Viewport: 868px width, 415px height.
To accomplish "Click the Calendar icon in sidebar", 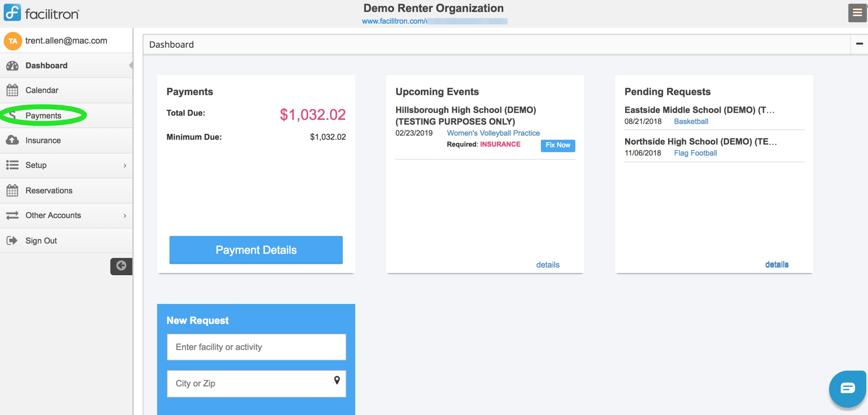I will point(12,90).
